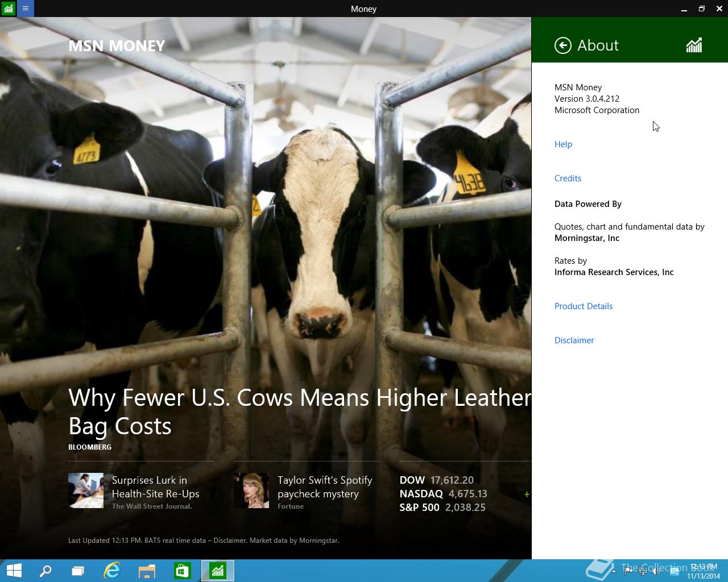Open File Explorer from taskbar
The width and height of the screenshot is (728, 582).
[x=147, y=571]
